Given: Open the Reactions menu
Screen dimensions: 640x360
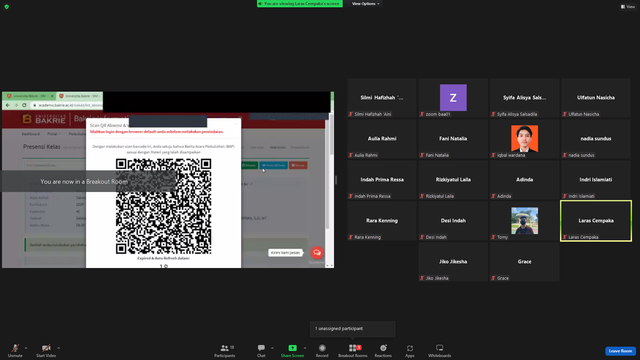Looking at the screenshot, I should coord(383,350).
